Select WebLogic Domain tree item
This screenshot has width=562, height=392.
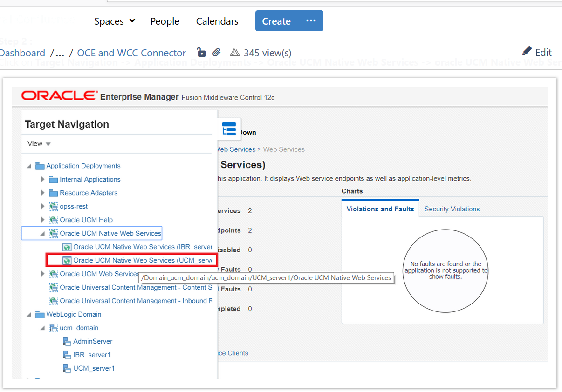point(74,315)
